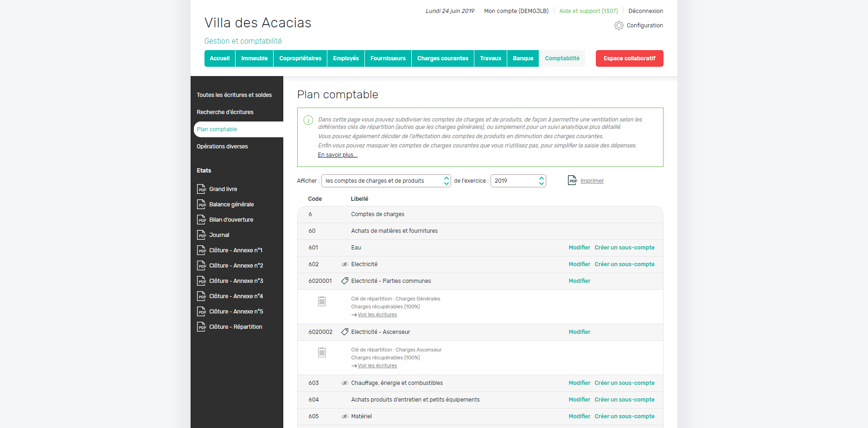
Task: Open the Afficher account type dropdown
Action: pyautogui.click(x=386, y=181)
